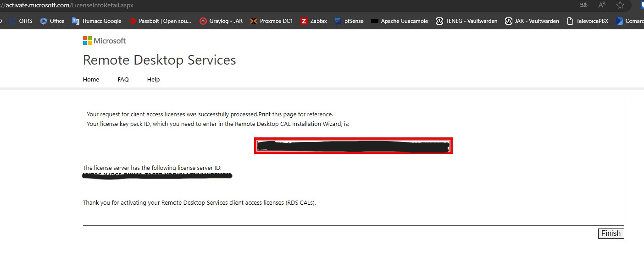This screenshot has height=256, width=644.
Task: Open the OTRS bookmark
Action: coord(21,21)
